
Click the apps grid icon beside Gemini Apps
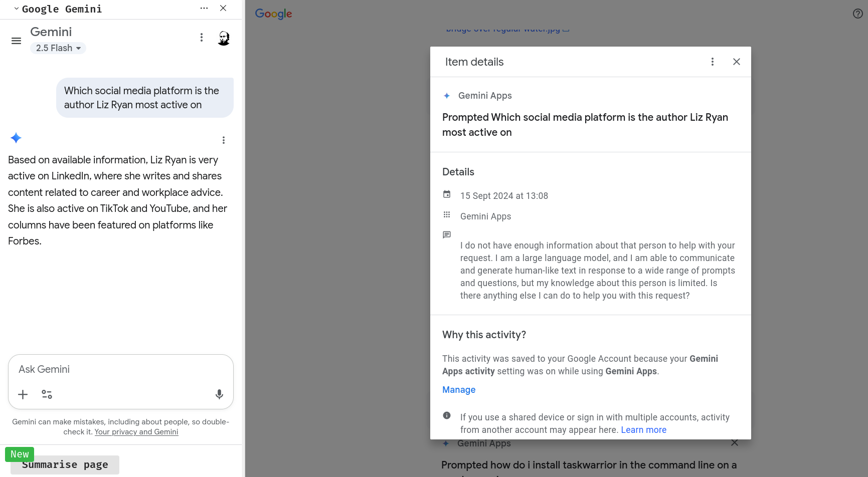click(447, 214)
